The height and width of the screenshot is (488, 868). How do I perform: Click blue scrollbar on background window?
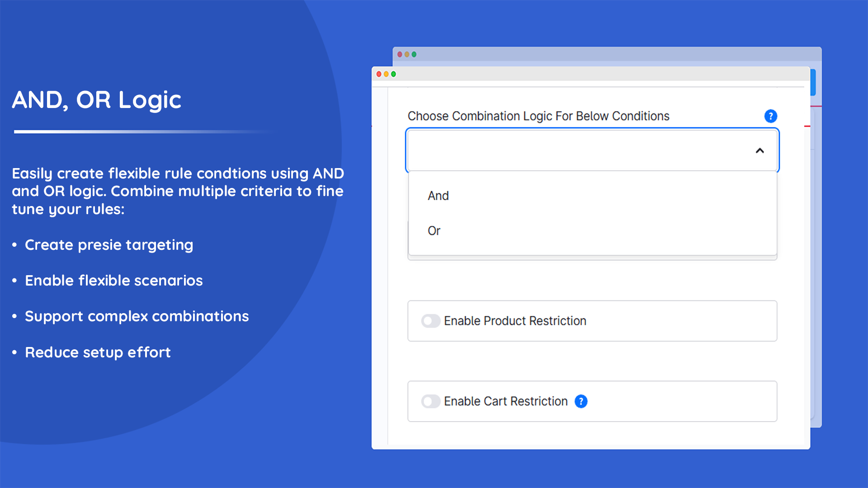click(813, 82)
